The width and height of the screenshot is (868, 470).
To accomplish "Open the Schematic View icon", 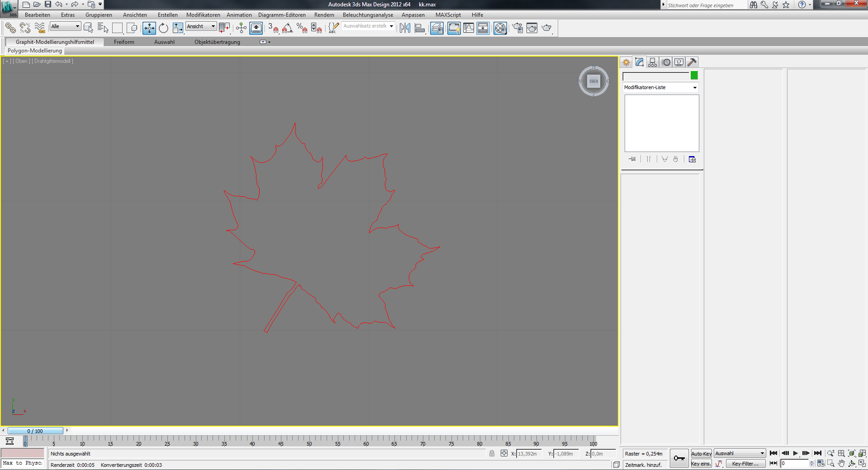I will (x=483, y=28).
